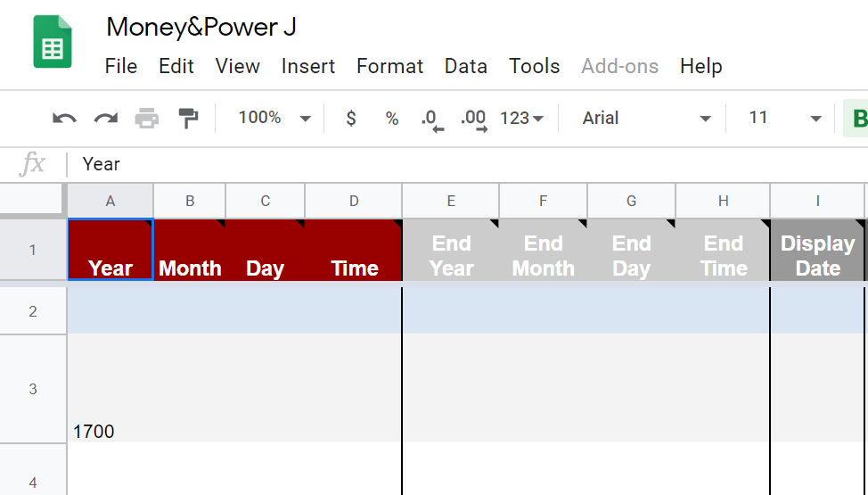868x495 pixels.
Task: Decrease decimal places
Action: [431, 118]
